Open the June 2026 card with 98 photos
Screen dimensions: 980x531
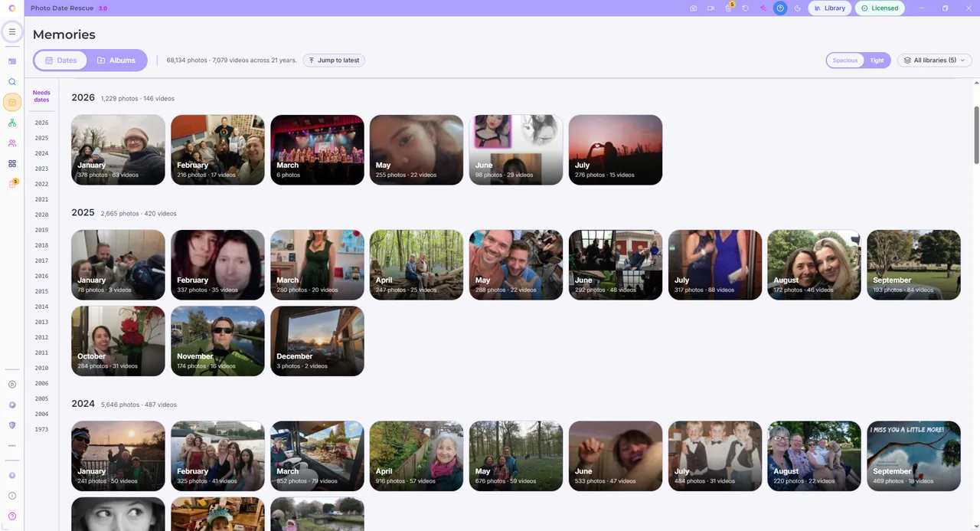tap(516, 149)
